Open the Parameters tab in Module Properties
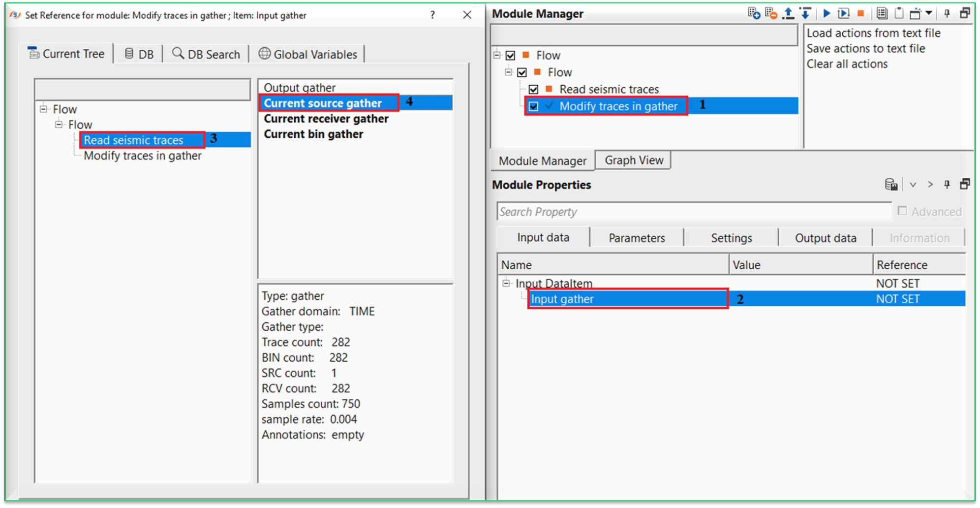 [636, 237]
